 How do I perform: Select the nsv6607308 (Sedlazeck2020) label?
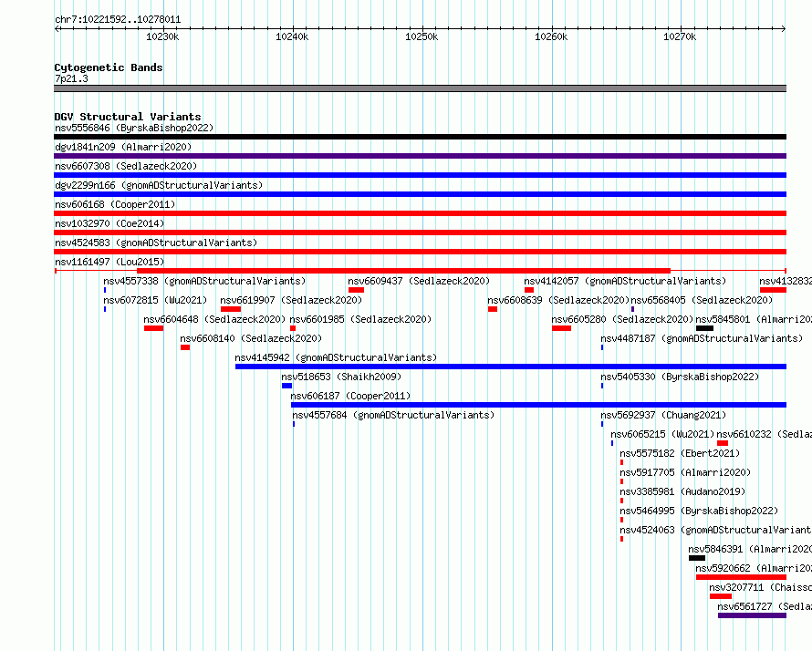(x=126, y=166)
